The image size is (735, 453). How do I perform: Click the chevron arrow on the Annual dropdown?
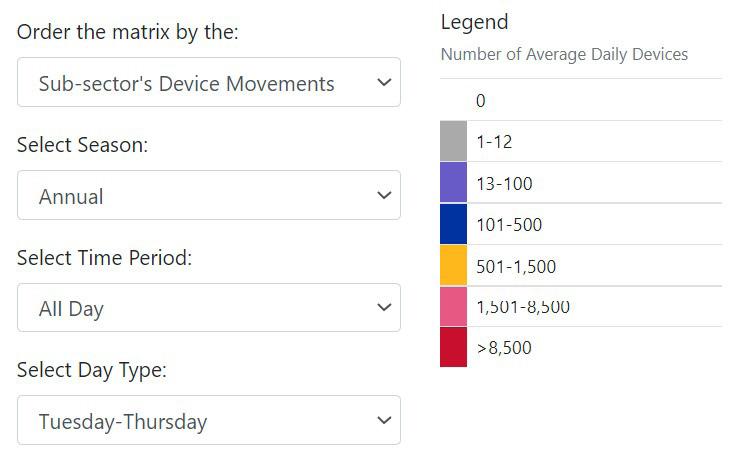pyautogui.click(x=384, y=196)
